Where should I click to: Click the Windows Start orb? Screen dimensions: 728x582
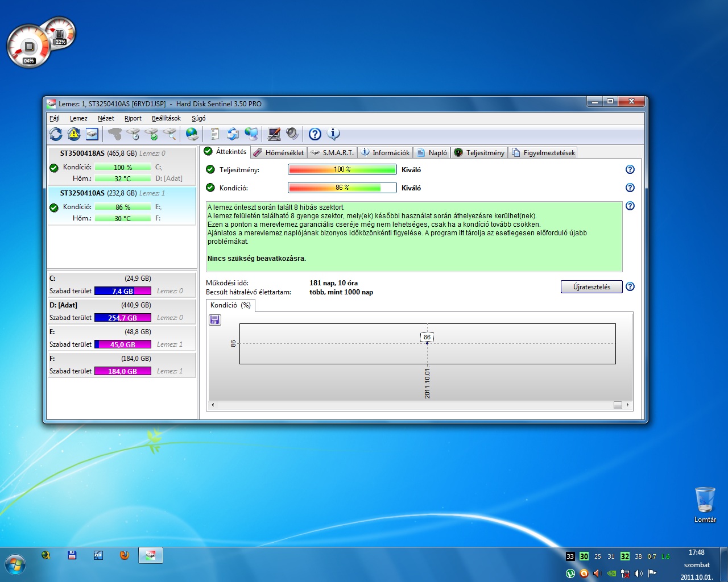coord(15,565)
